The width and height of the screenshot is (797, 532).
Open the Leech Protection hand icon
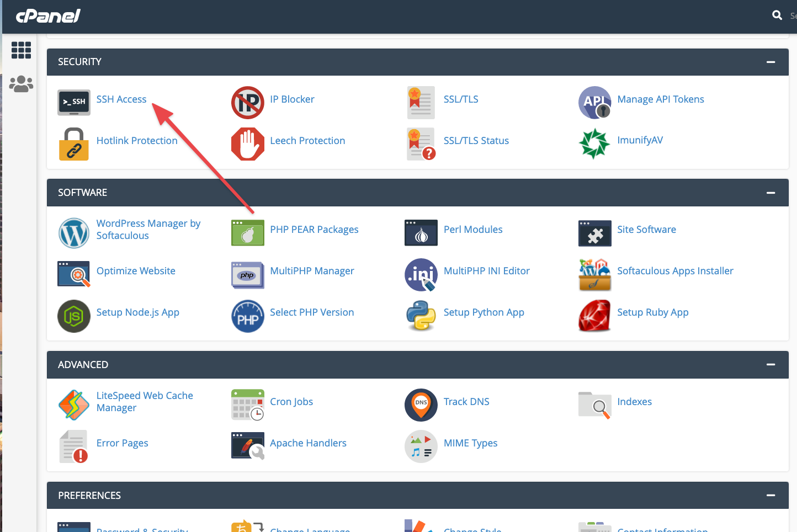pos(248,144)
